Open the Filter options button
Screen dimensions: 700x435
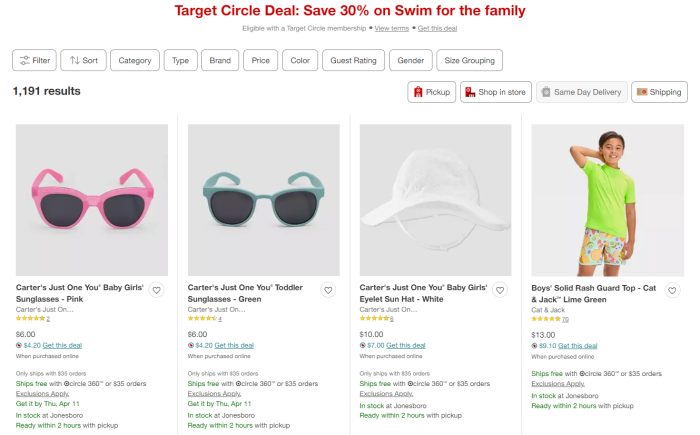35,60
